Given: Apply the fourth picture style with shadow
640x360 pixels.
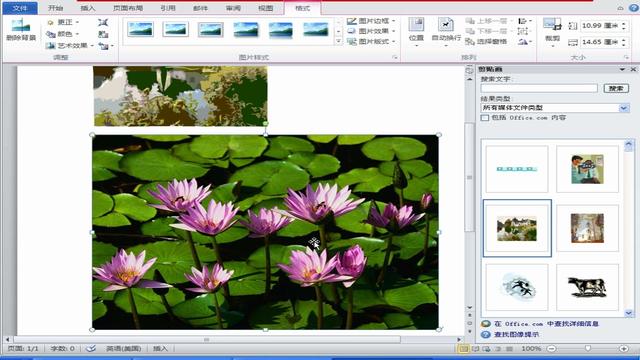Looking at the screenshot, I should (x=246, y=30).
